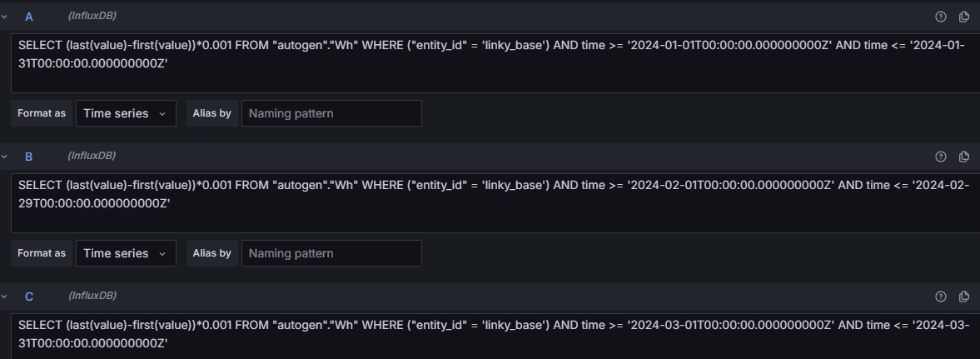
Task: Select query A name label
Action: coord(29,17)
